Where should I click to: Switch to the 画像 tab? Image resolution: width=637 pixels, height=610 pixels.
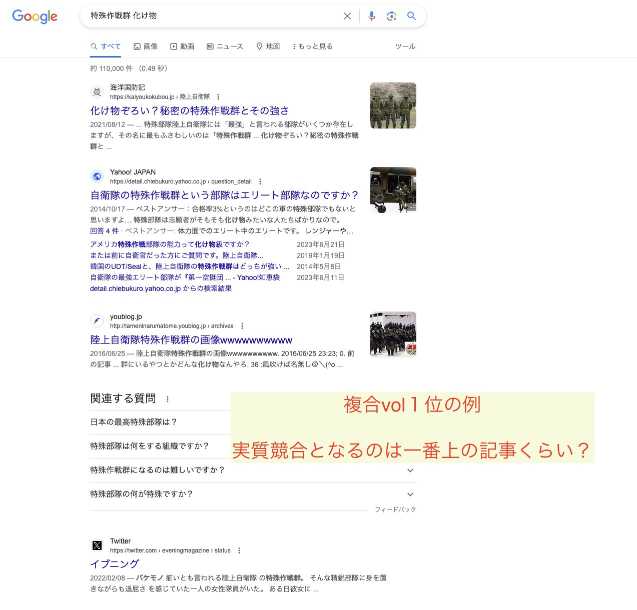point(145,46)
